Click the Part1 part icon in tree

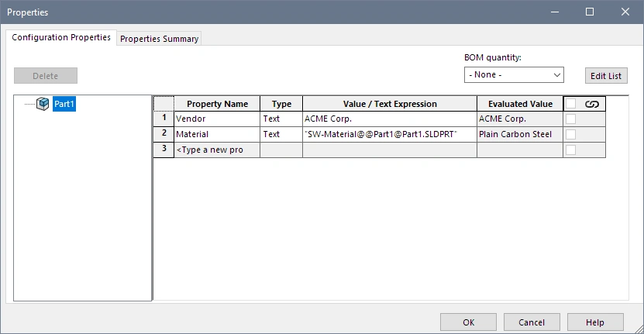pos(43,104)
